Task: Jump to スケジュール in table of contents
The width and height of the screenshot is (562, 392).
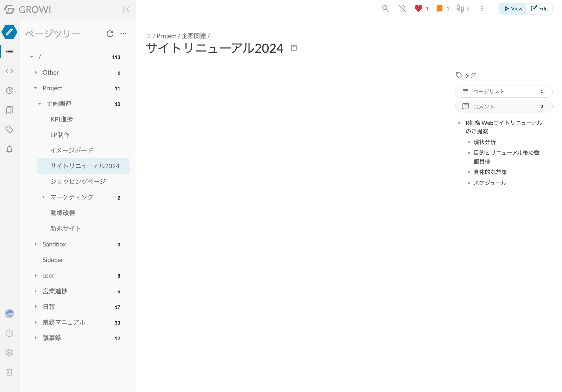Action: [490, 183]
